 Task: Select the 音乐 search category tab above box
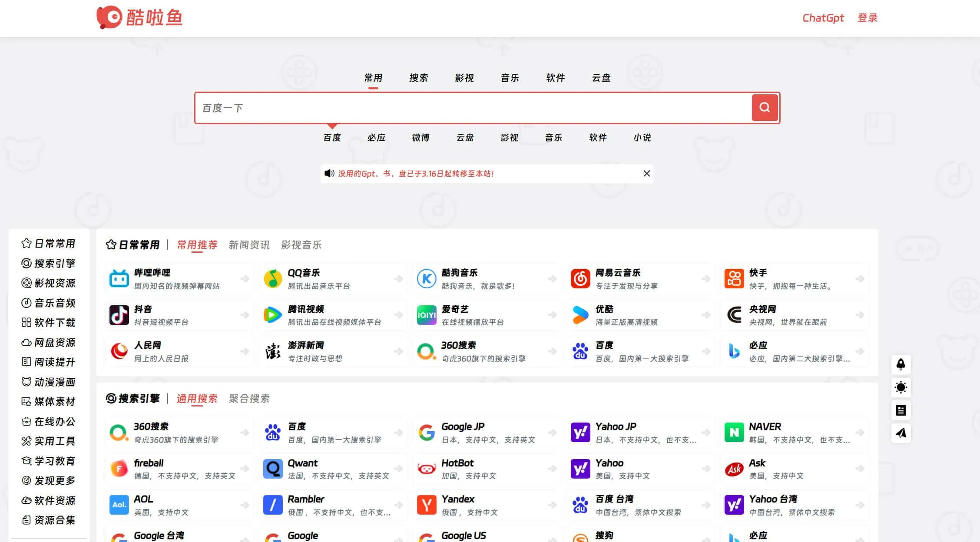point(510,78)
